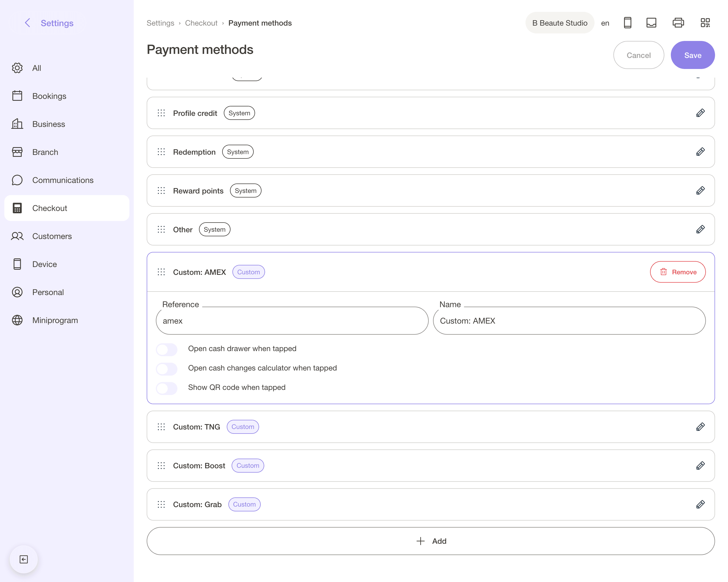Viewport: 728px width, 582px height.
Task: Grab the drag handle for Custom: Grab
Action: (x=162, y=504)
